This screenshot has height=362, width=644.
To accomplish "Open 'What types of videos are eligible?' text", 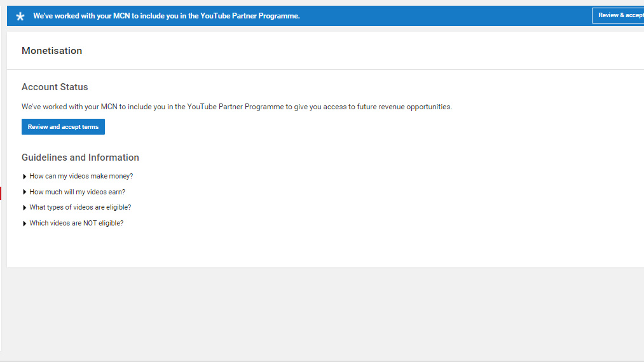I will tap(80, 207).
